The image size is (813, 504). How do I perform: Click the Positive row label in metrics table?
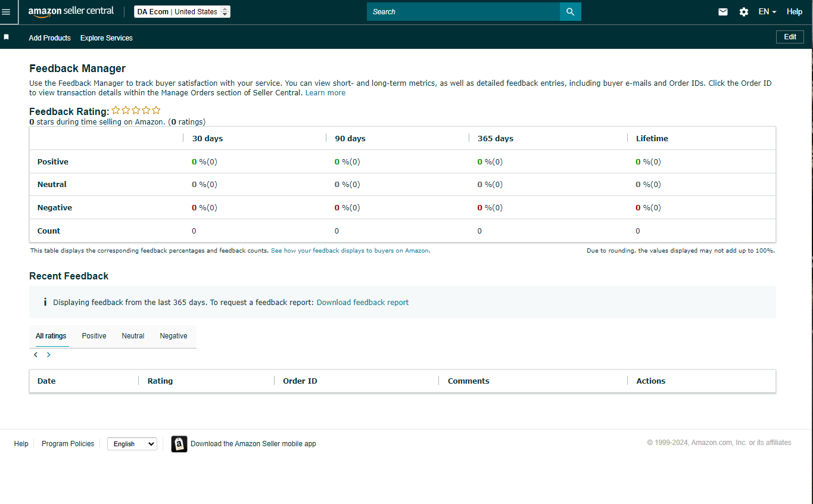coord(53,161)
